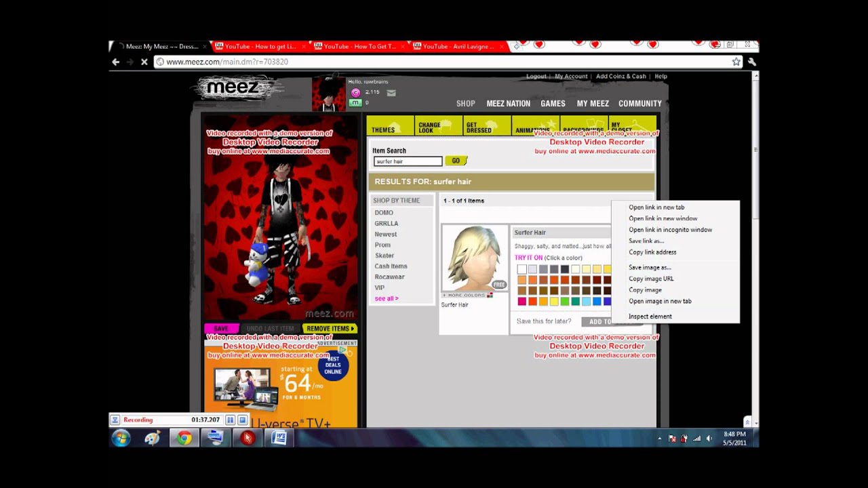Viewport: 868px width, 488px height.
Task: Click 'Add Coinz & Cash' link
Action: click(621, 77)
